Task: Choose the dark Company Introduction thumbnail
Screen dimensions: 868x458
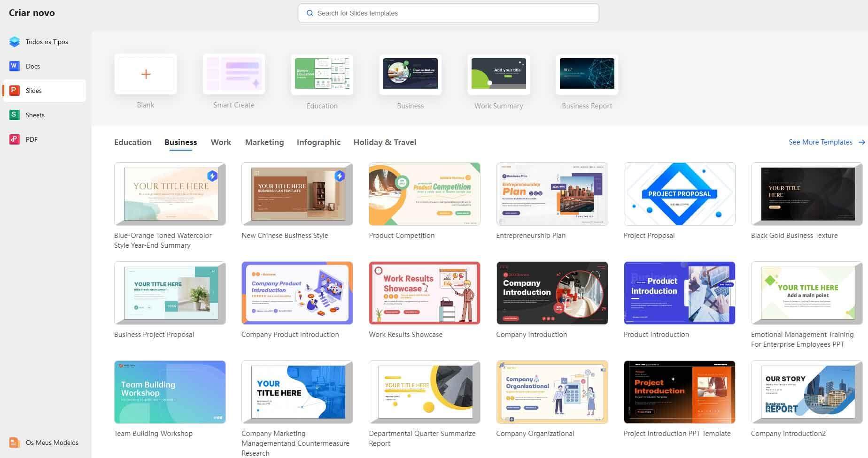Action: coord(552,293)
